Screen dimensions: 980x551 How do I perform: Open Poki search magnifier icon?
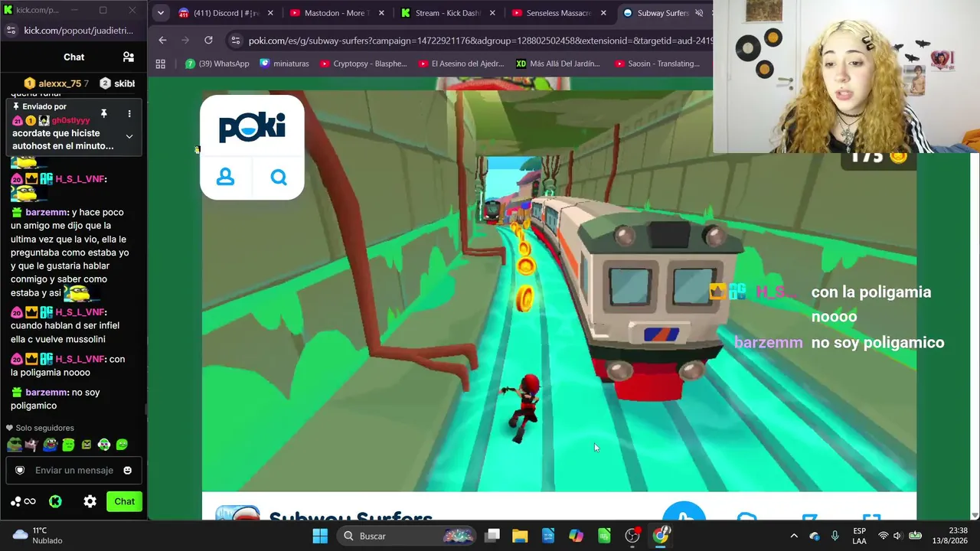(x=279, y=178)
